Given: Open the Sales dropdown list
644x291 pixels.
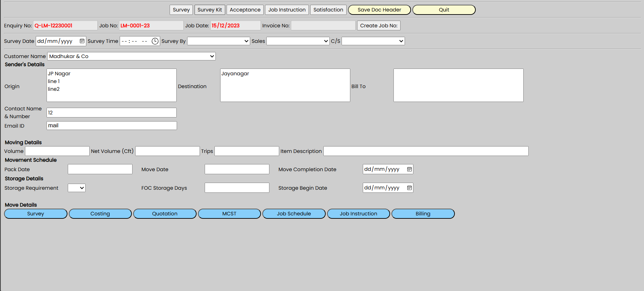Looking at the screenshot, I should [298, 41].
